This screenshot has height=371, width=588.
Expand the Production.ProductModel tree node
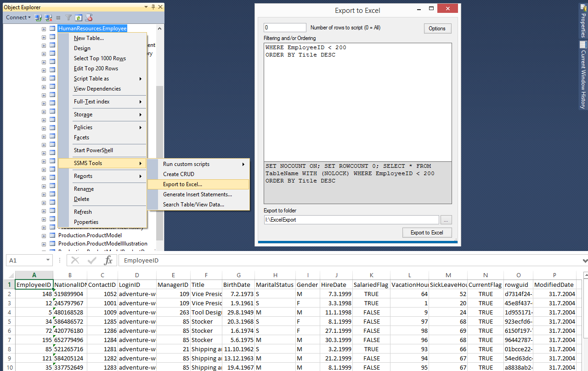tap(44, 235)
